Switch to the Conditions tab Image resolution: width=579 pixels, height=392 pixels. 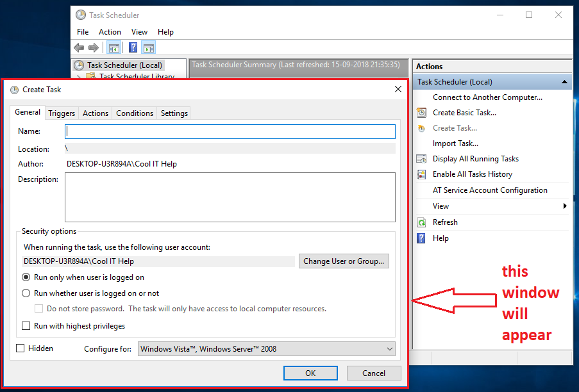coord(135,113)
